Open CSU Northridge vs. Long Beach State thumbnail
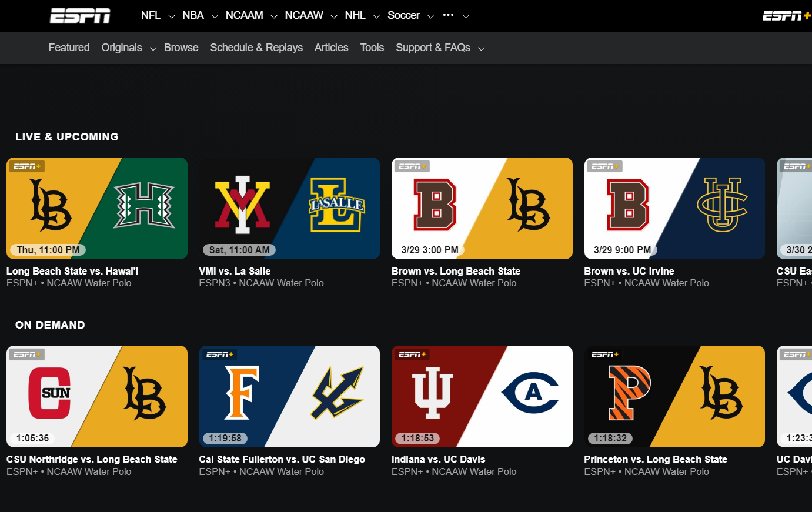The image size is (812, 512). [97, 396]
